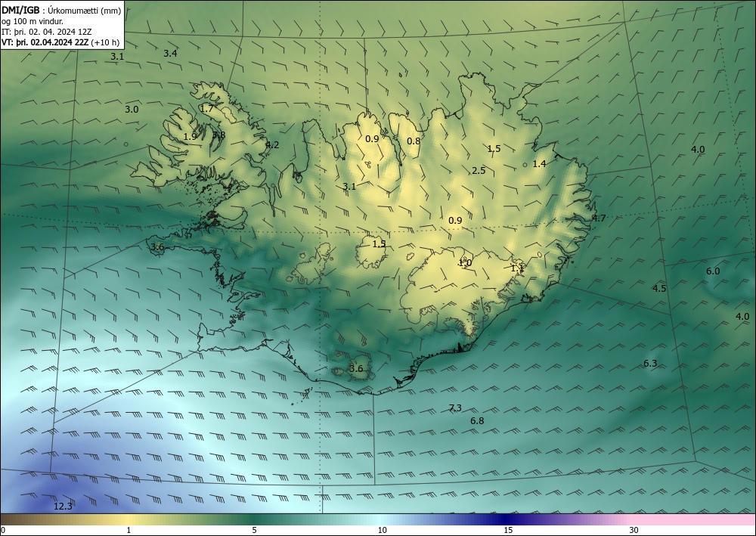Click the 4.7 value on the east coast
Screen dimensions: 756x536
point(599,218)
